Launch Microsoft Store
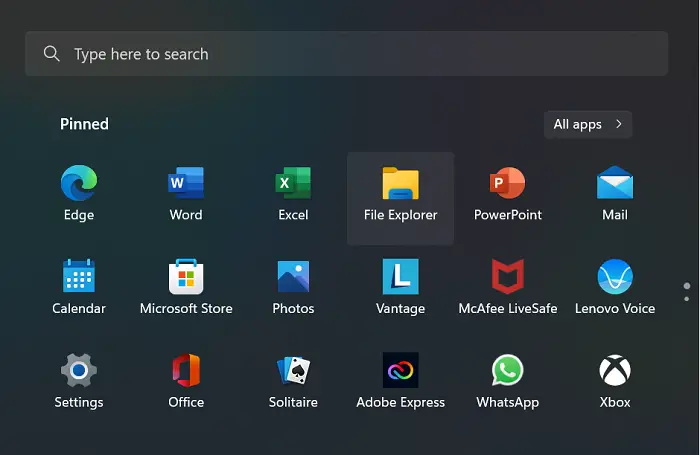This screenshot has height=455, width=700. (x=186, y=276)
